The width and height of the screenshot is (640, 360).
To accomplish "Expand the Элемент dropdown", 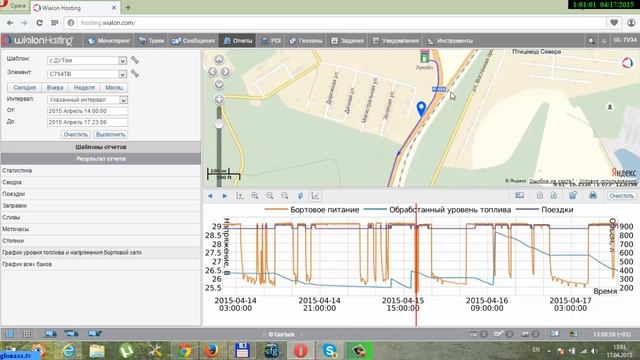I will pos(122,74).
